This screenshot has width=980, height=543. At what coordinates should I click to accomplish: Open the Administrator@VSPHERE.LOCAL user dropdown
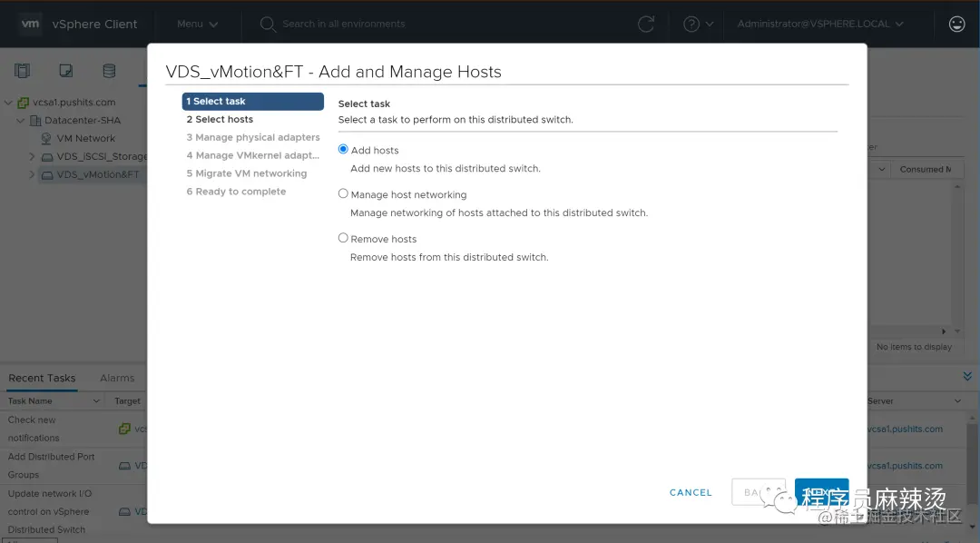pyautogui.click(x=820, y=24)
